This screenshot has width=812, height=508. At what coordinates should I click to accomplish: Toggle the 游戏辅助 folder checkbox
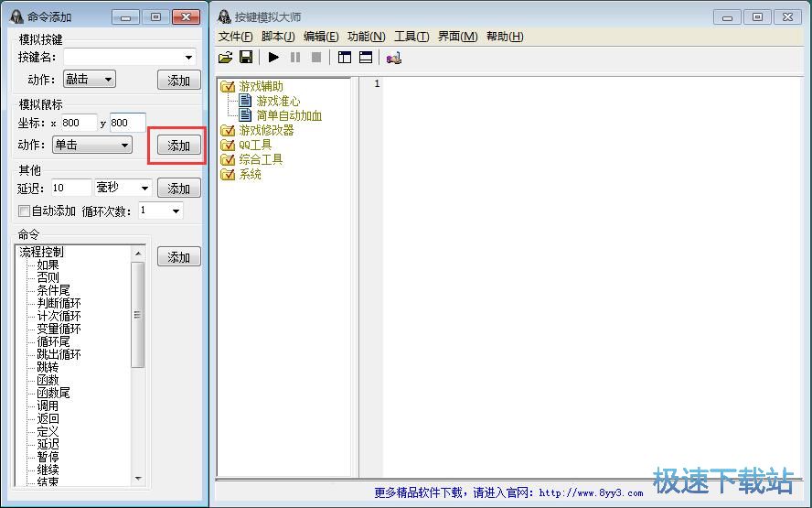tap(228, 87)
